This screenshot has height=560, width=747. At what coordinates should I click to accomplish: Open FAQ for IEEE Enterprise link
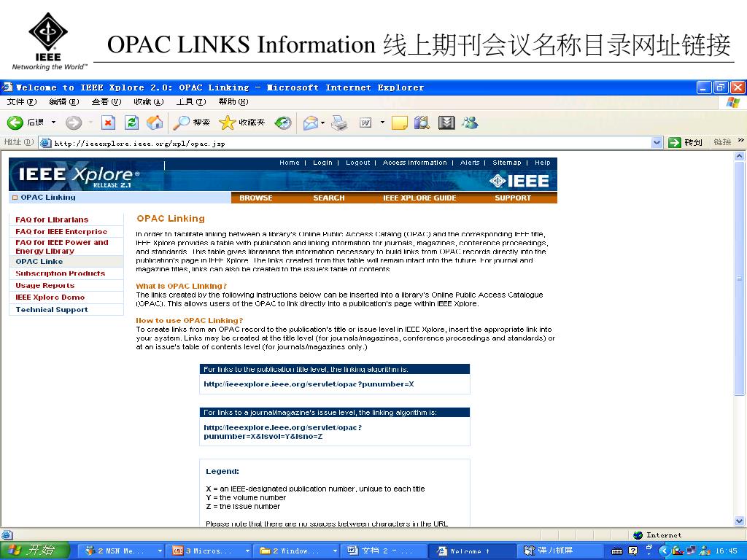pyautogui.click(x=61, y=231)
